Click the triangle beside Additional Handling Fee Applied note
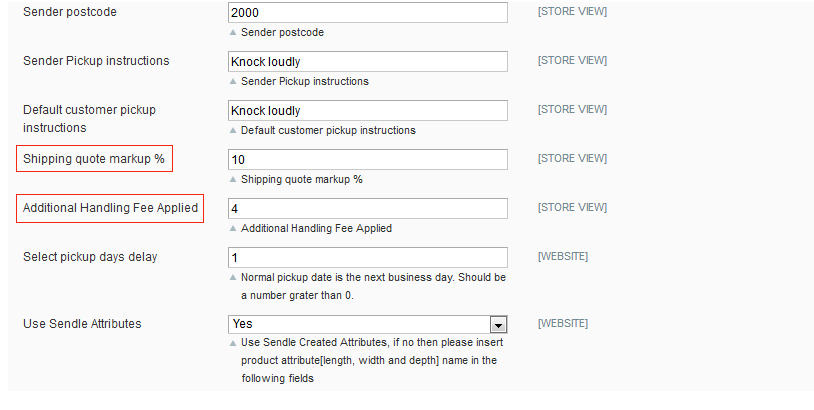This screenshot has width=814, height=410. tap(234, 228)
